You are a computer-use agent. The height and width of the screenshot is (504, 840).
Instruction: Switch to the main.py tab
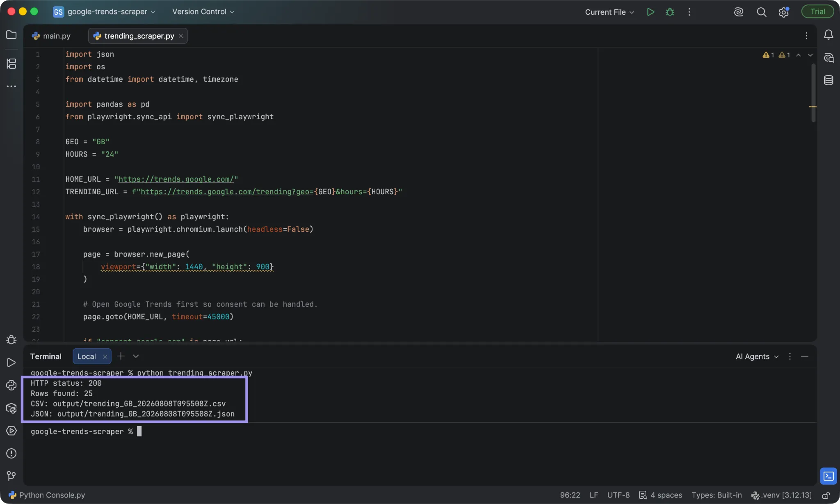point(52,36)
